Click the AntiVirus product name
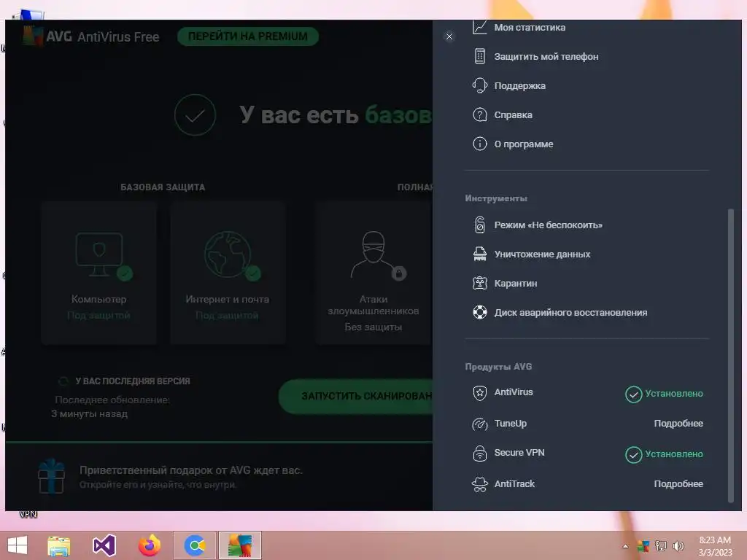The image size is (747, 560). tap(514, 392)
